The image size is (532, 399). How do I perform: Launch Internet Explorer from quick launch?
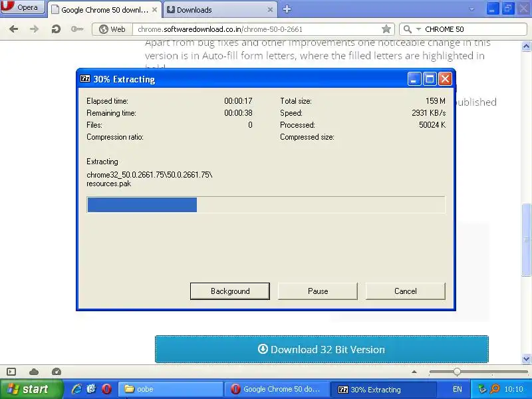76,389
